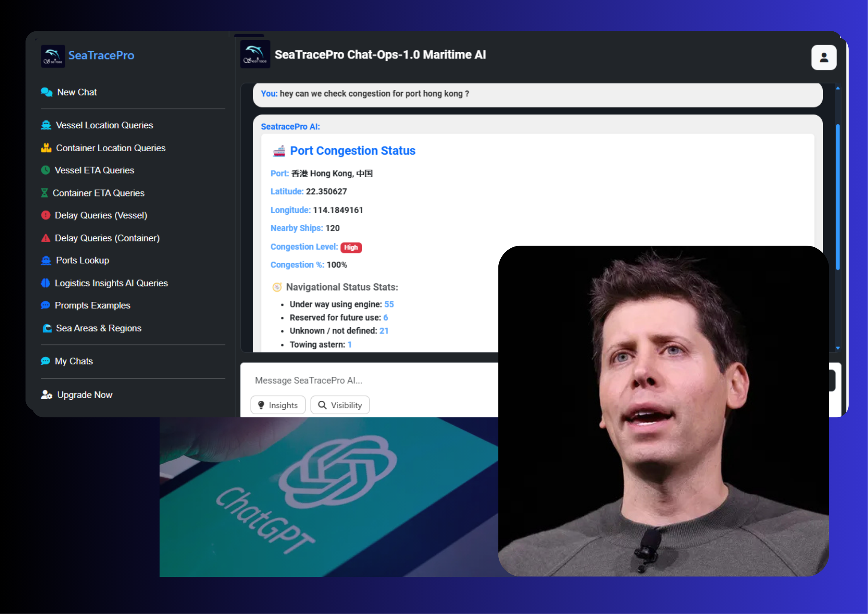Click the red High congestion badge
The height and width of the screenshot is (614, 868).
coord(351,248)
